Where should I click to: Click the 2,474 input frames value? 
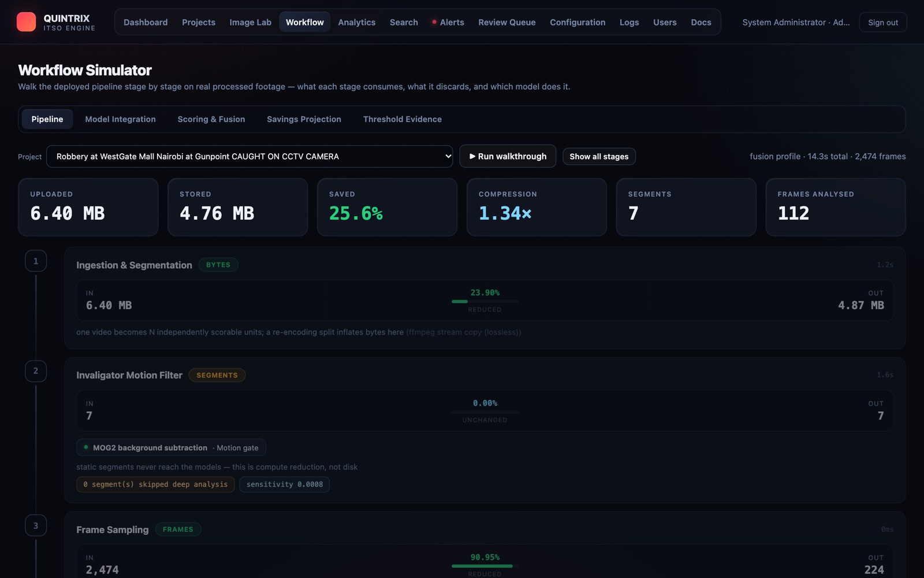coord(102,570)
